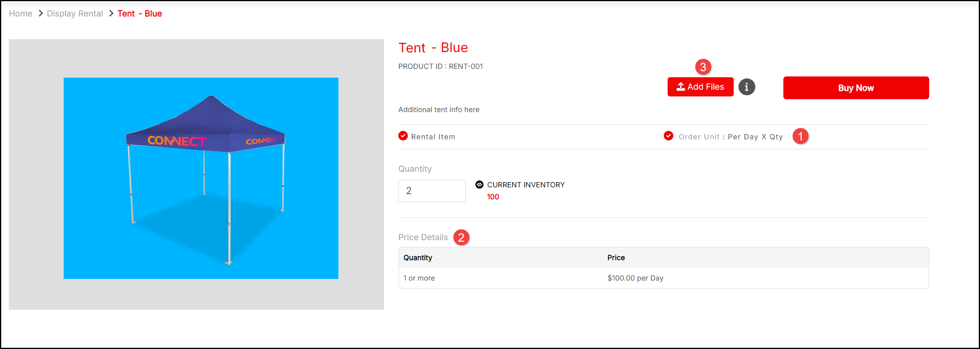Click the red annotation badge numbered 3
980x349 pixels.
click(x=703, y=67)
